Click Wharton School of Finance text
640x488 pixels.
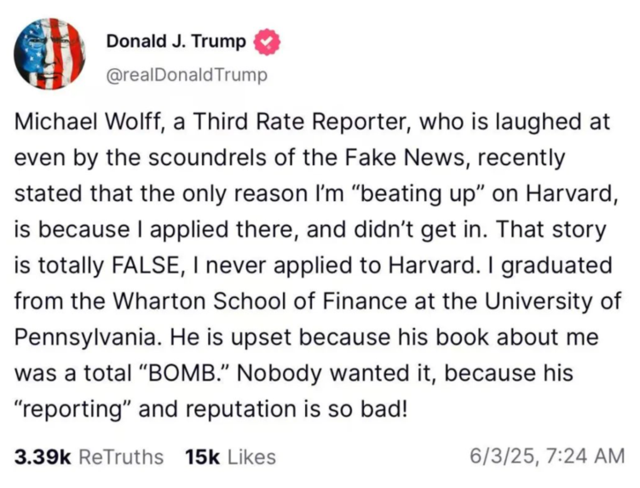260,301
